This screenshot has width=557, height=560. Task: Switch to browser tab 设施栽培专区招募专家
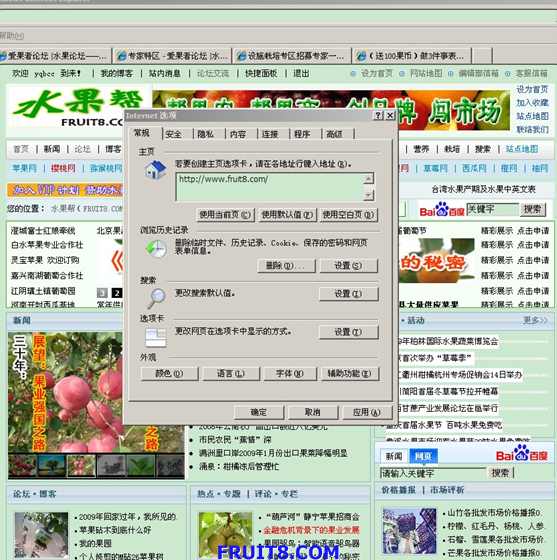291,56
